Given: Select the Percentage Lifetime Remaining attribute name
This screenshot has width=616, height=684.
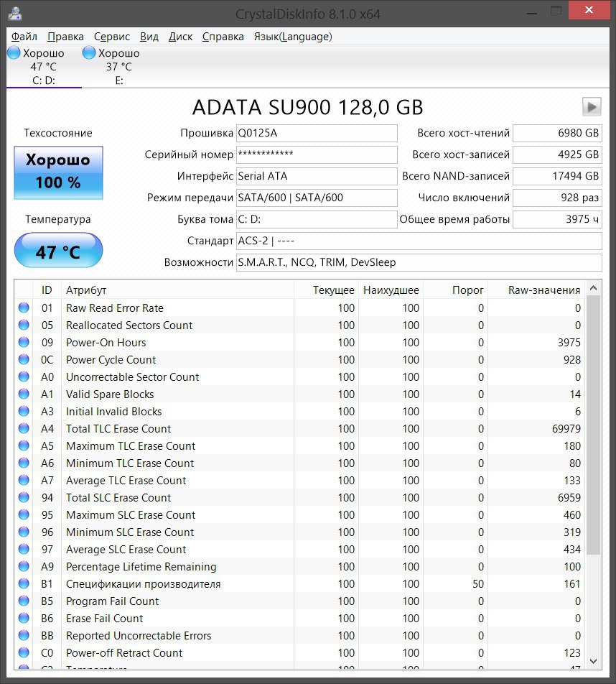Looking at the screenshot, I should 141,567.
